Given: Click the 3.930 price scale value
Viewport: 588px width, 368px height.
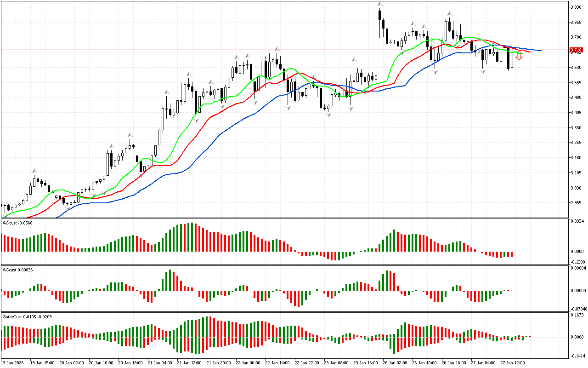Looking at the screenshot, I should click(576, 7).
